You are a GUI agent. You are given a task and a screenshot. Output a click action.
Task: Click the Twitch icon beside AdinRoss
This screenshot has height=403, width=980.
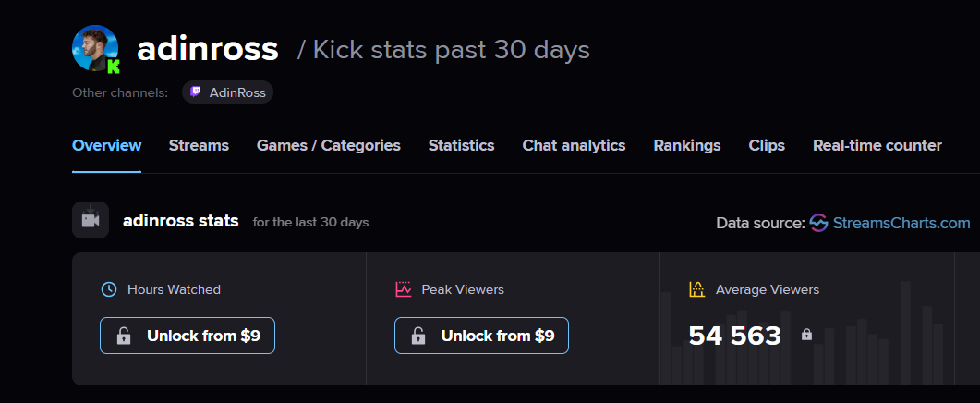tap(195, 92)
